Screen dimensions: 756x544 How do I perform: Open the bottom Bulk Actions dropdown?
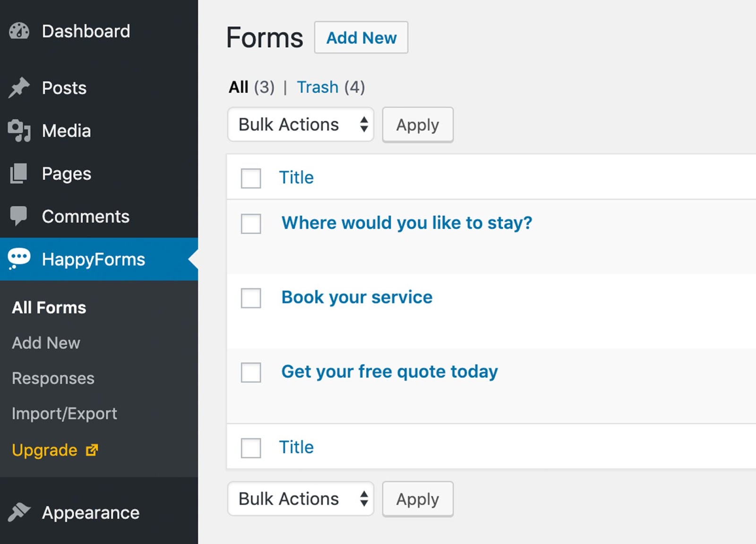[x=301, y=499]
